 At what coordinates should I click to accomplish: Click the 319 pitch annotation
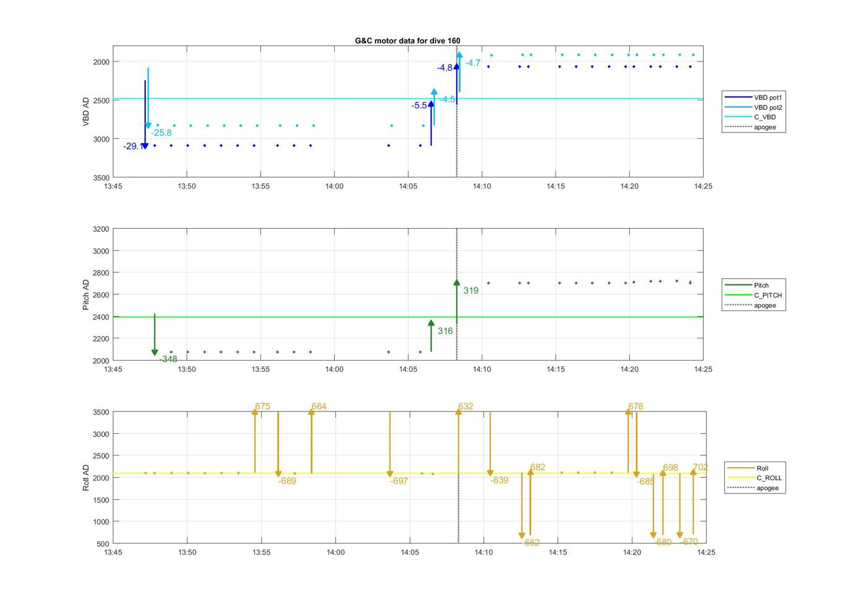(471, 291)
